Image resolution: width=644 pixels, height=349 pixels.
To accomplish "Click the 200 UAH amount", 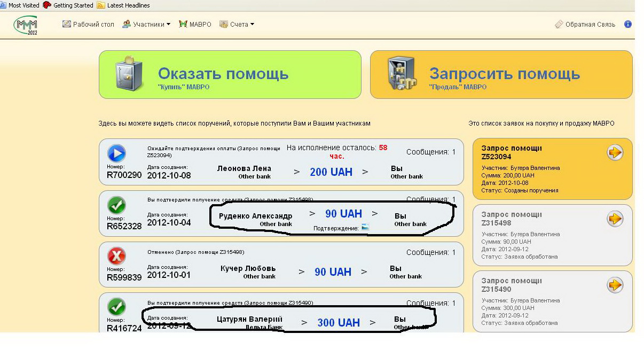I will tap(331, 172).
